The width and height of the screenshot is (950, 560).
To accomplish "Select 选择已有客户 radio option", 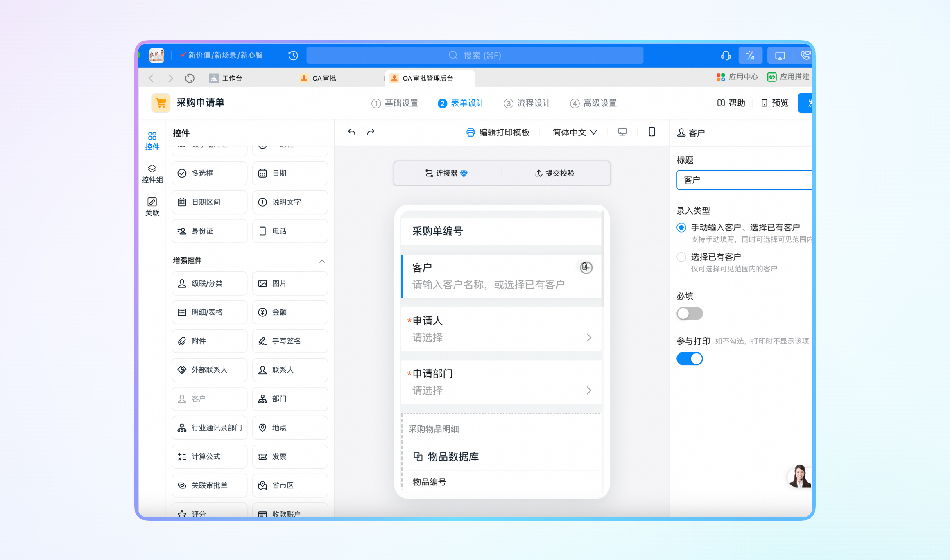I will tap(681, 257).
